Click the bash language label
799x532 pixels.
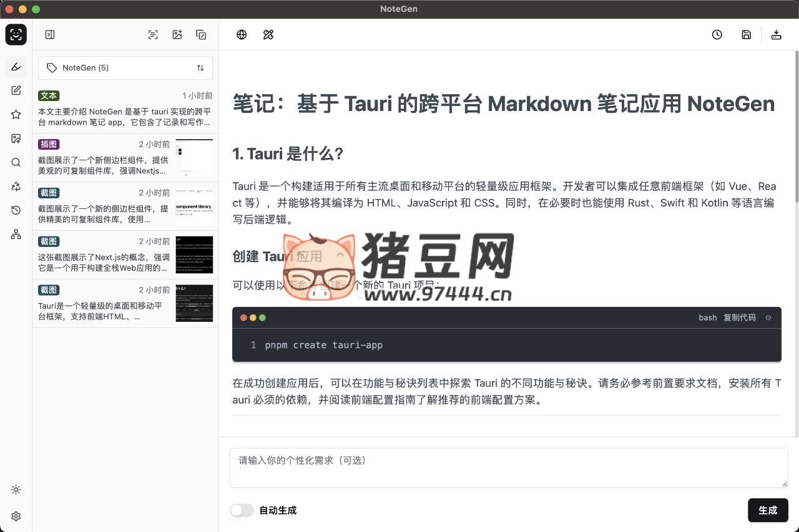(x=708, y=317)
